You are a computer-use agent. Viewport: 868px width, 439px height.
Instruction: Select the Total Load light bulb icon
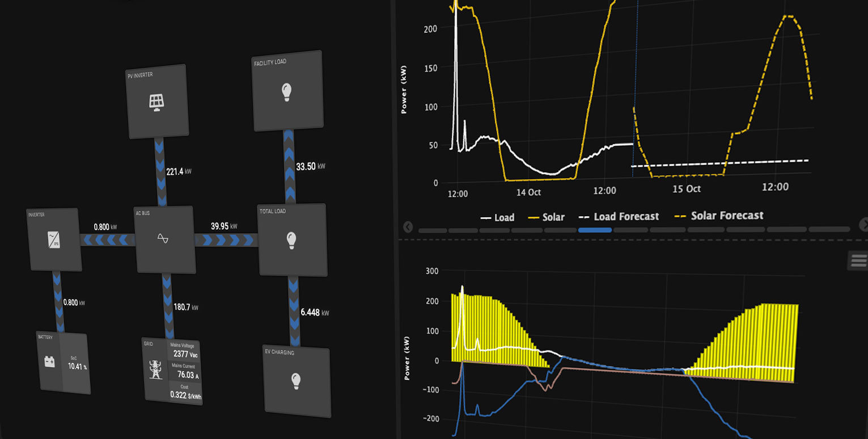point(291,240)
